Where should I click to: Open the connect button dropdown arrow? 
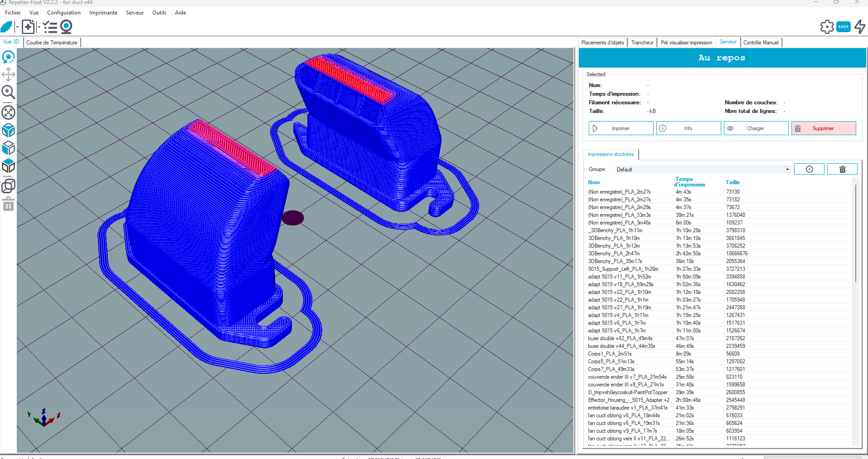click(x=17, y=27)
